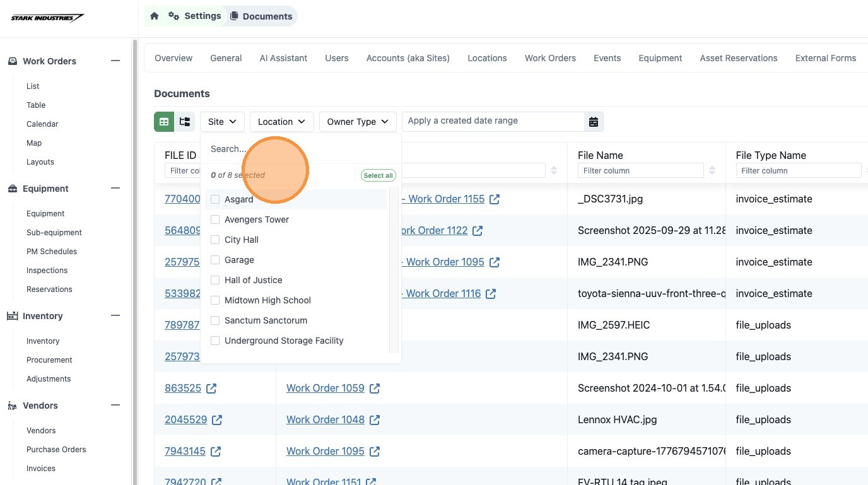Click Select all in Site filter
The height and width of the screenshot is (485, 868).
point(378,175)
